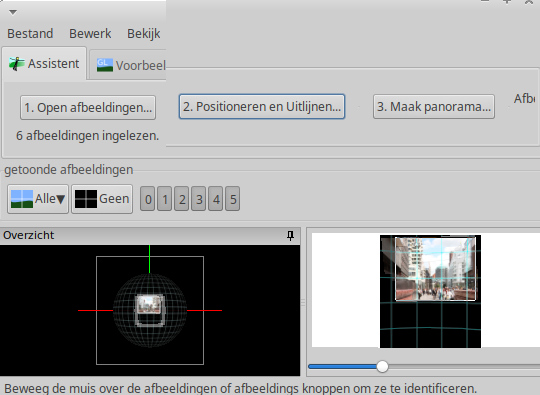The image size is (540, 395).
Task: Click the panorama sphere in Overzicht
Action: pos(150,310)
